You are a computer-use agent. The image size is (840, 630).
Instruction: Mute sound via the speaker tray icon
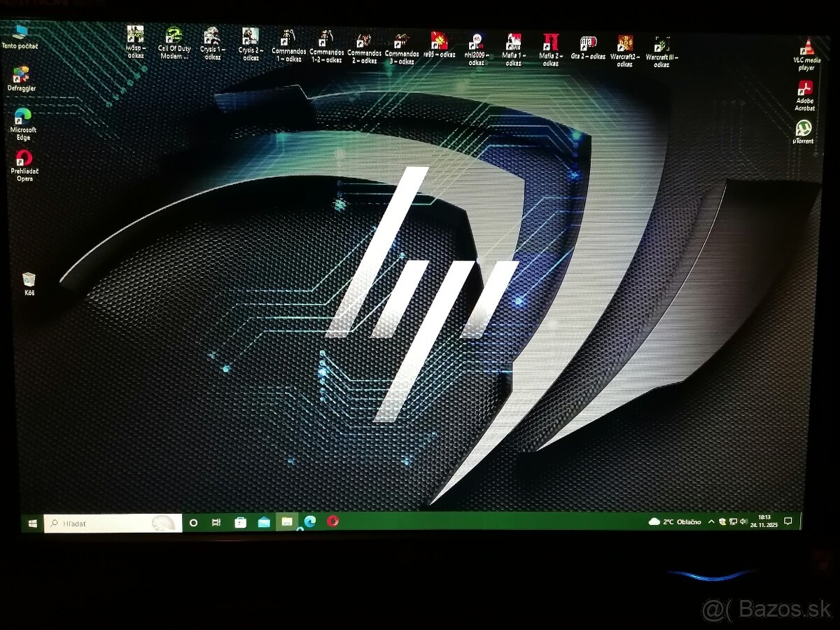(x=742, y=521)
